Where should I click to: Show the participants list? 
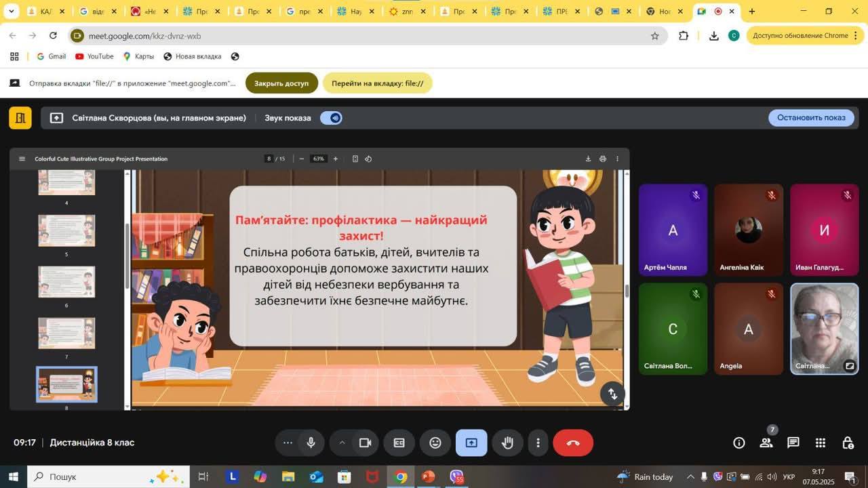tap(766, 443)
